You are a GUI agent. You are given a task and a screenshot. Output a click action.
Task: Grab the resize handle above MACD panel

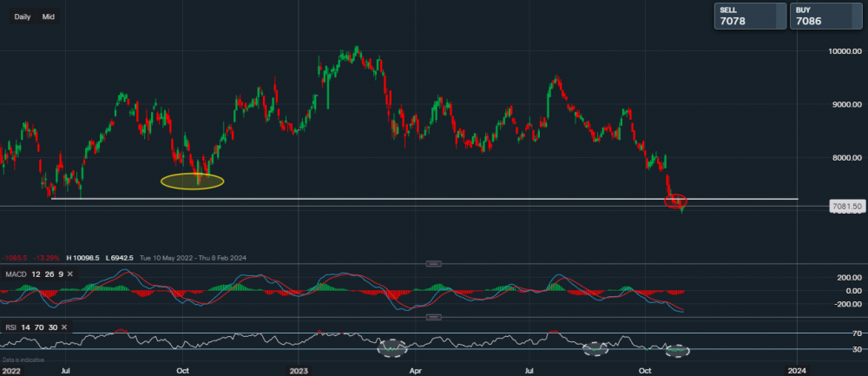pyautogui.click(x=432, y=262)
